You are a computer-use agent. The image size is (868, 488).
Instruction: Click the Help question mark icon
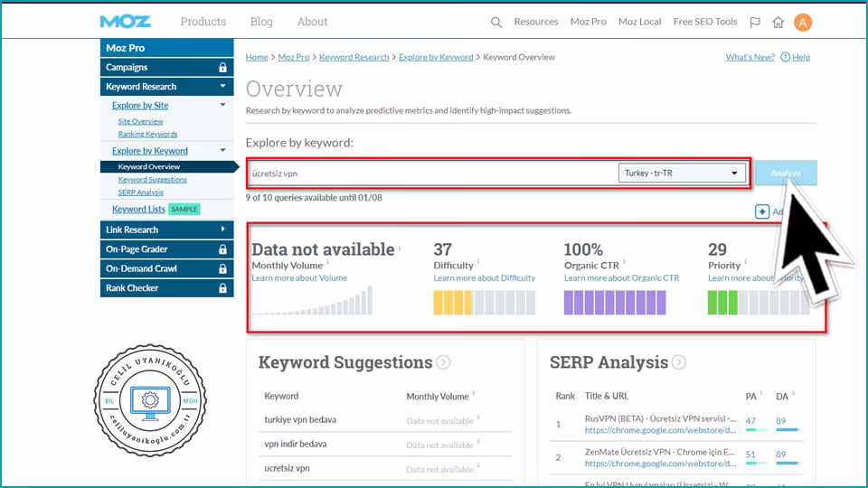pos(785,57)
